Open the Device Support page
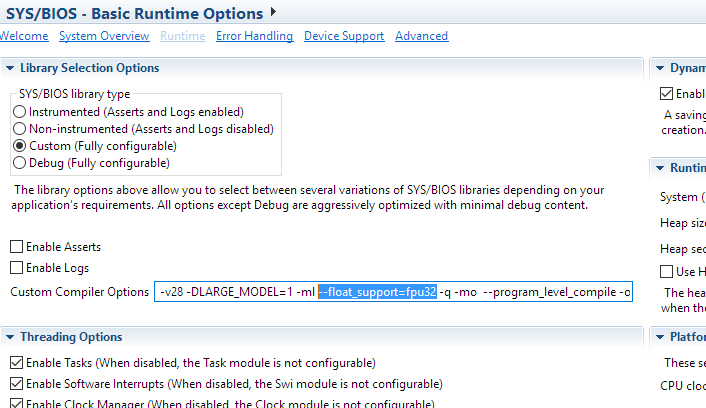The height and width of the screenshot is (408, 706). (344, 36)
